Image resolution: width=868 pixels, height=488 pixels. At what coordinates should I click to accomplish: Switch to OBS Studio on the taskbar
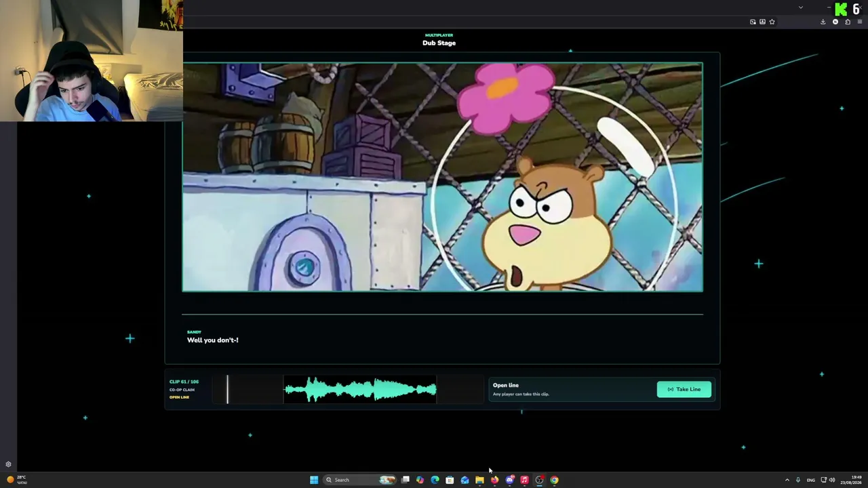coord(539,480)
